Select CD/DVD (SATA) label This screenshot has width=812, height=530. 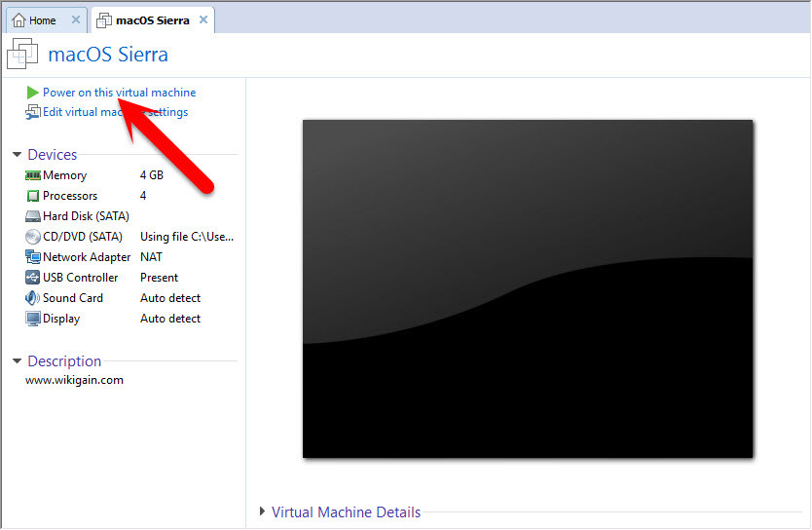pos(83,237)
